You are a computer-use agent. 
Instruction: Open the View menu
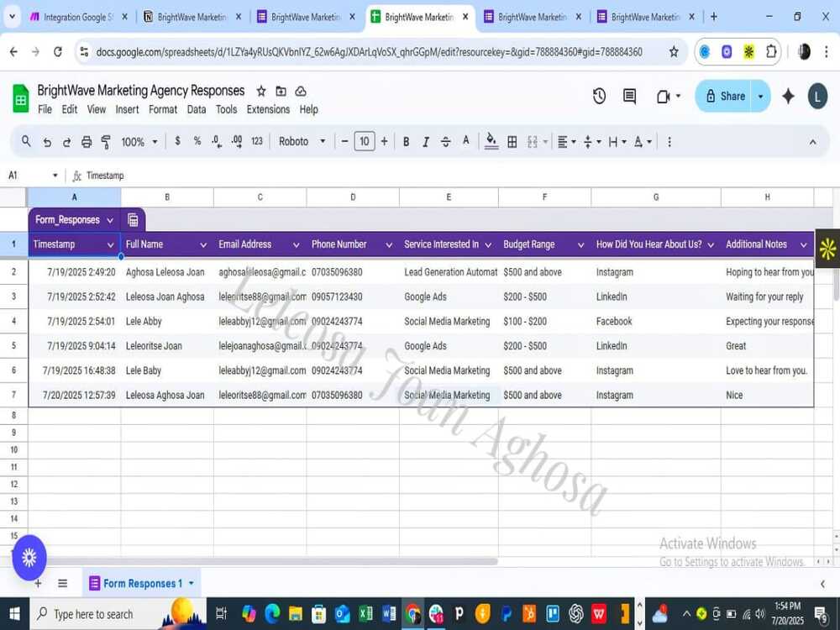[x=97, y=109]
